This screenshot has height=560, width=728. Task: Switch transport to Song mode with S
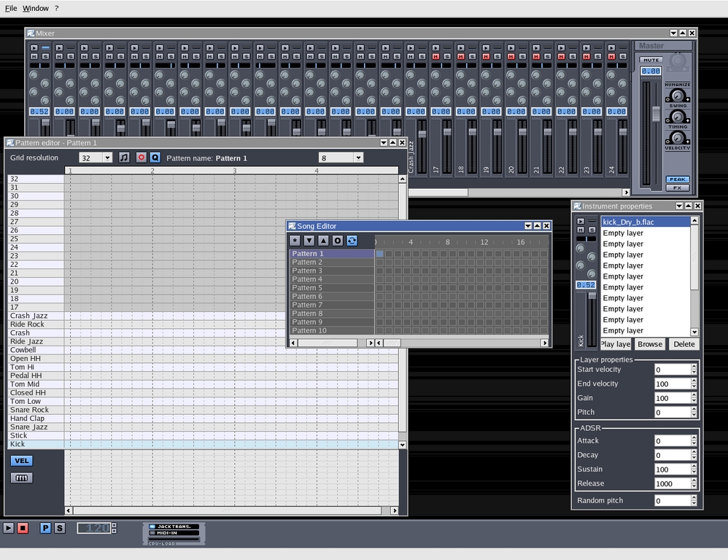click(59, 528)
